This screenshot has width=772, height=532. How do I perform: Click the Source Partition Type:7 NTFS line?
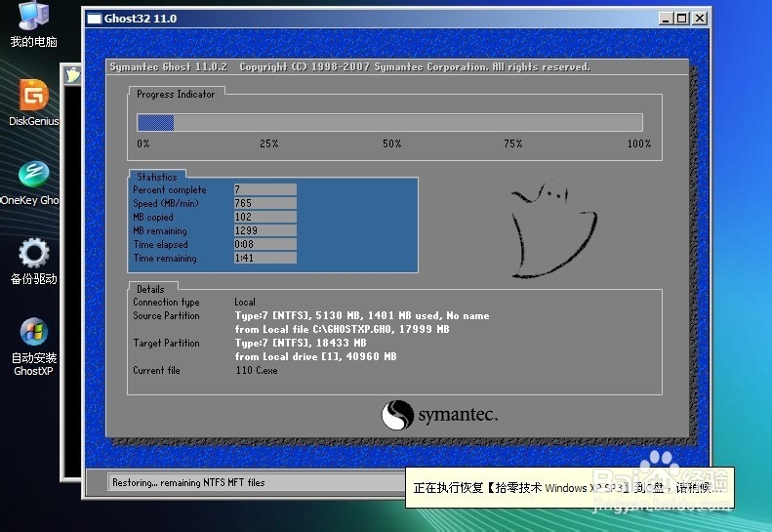click(x=362, y=315)
